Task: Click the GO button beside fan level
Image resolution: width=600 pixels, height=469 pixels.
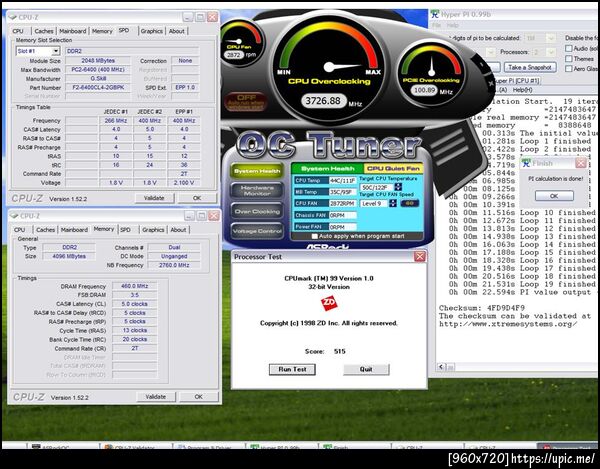Action: (x=409, y=203)
